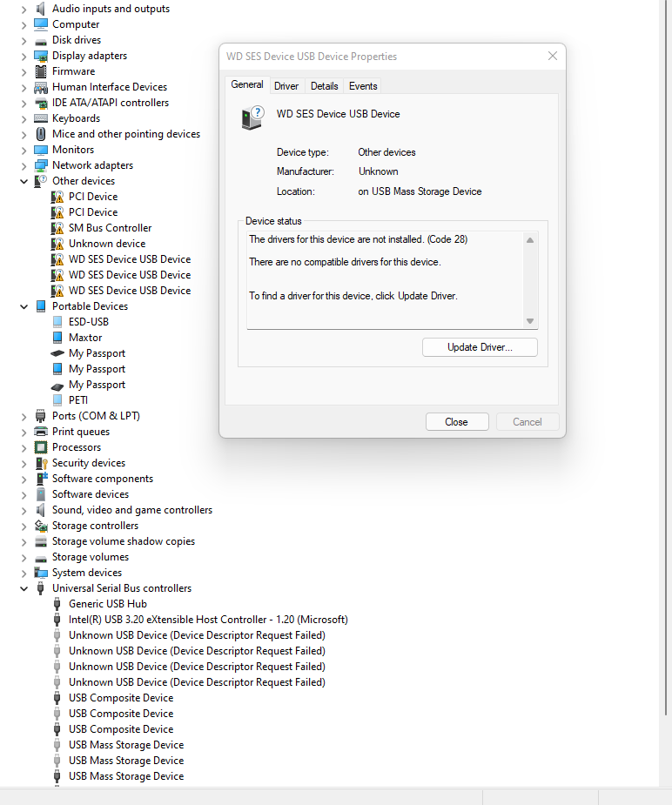Expand the Software devices category
This screenshot has height=805, width=672.
click(24, 495)
